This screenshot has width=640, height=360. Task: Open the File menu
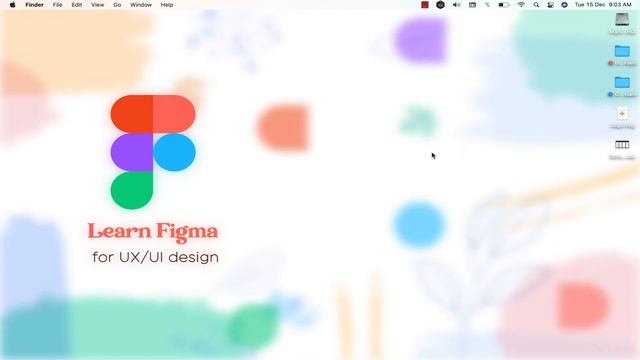(58, 5)
